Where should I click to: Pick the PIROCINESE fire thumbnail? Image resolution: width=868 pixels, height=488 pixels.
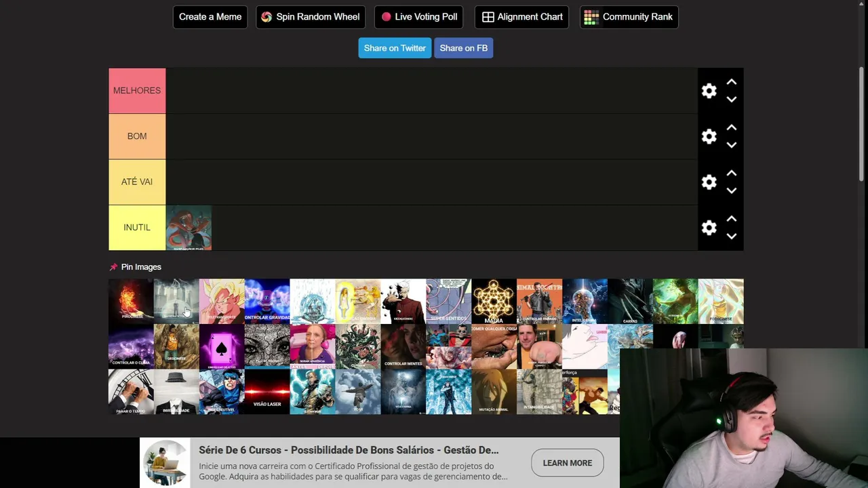tap(131, 301)
